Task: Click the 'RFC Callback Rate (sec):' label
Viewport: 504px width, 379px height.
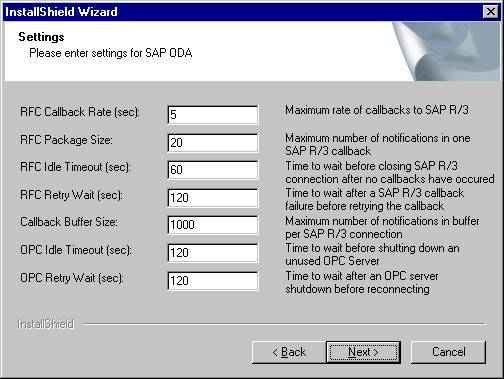Action: [x=80, y=112]
